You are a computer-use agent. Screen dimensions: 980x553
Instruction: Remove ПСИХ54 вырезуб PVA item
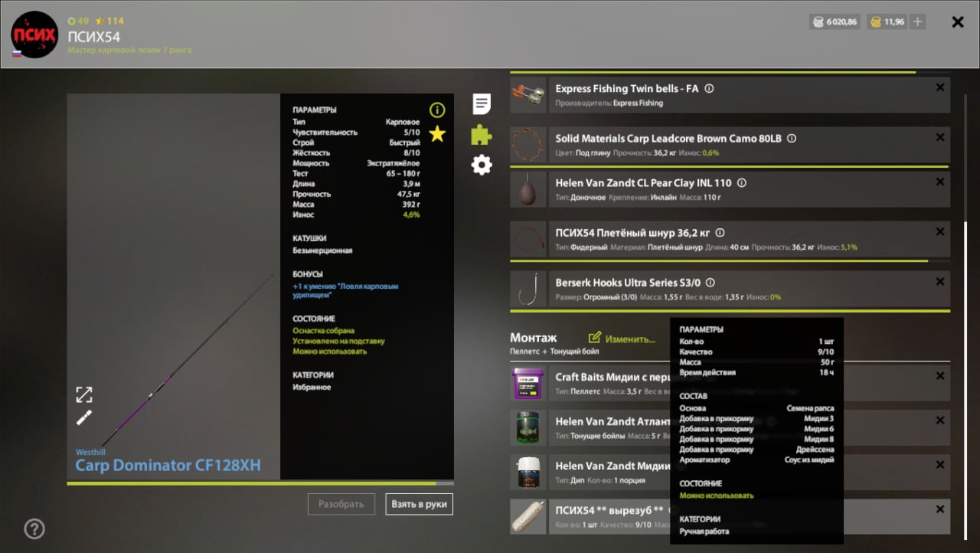pos(940,509)
